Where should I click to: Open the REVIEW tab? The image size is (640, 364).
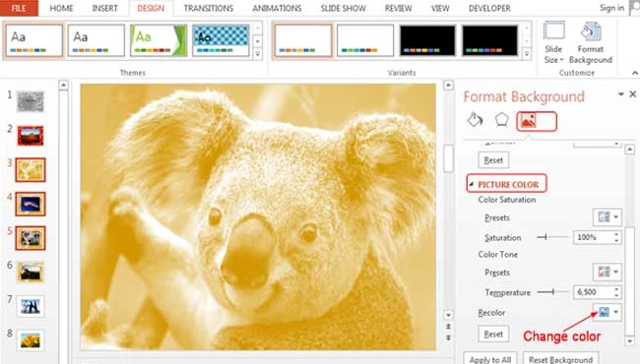click(x=399, y=8)
